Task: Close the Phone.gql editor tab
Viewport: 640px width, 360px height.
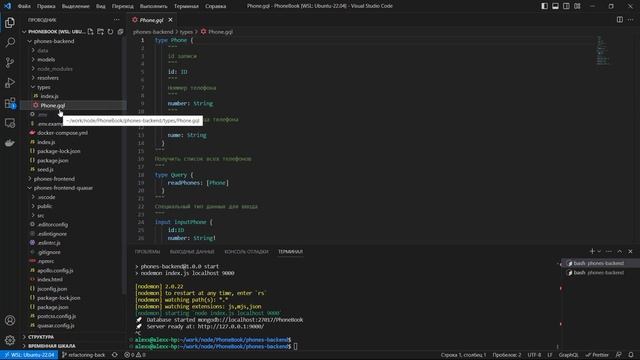Action: (x=170, y=20)
